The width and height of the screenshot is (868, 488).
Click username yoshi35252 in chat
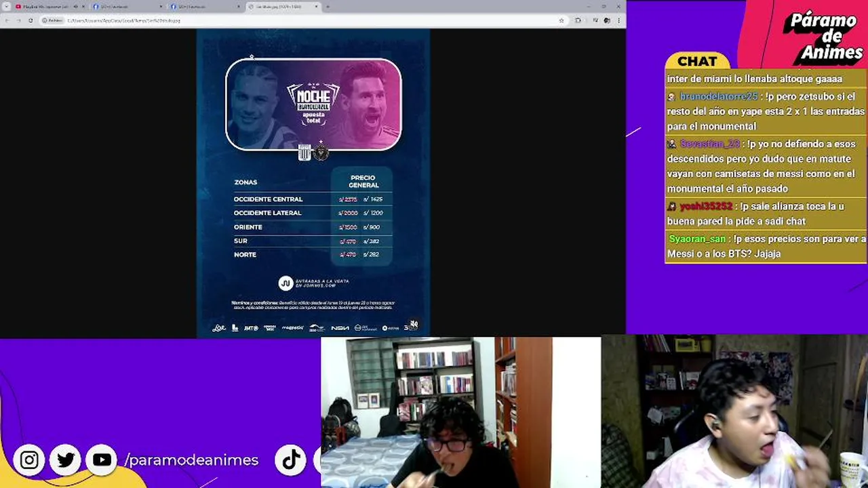(x=706, y=206)
